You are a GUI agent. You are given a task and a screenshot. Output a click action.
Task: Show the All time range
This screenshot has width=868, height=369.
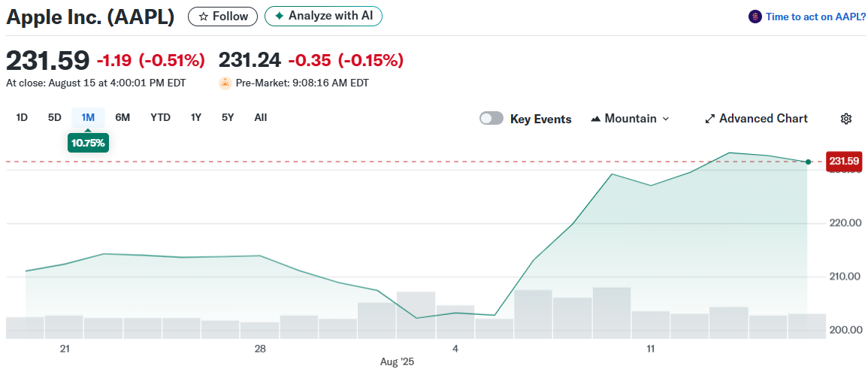[x=261, y=118]
